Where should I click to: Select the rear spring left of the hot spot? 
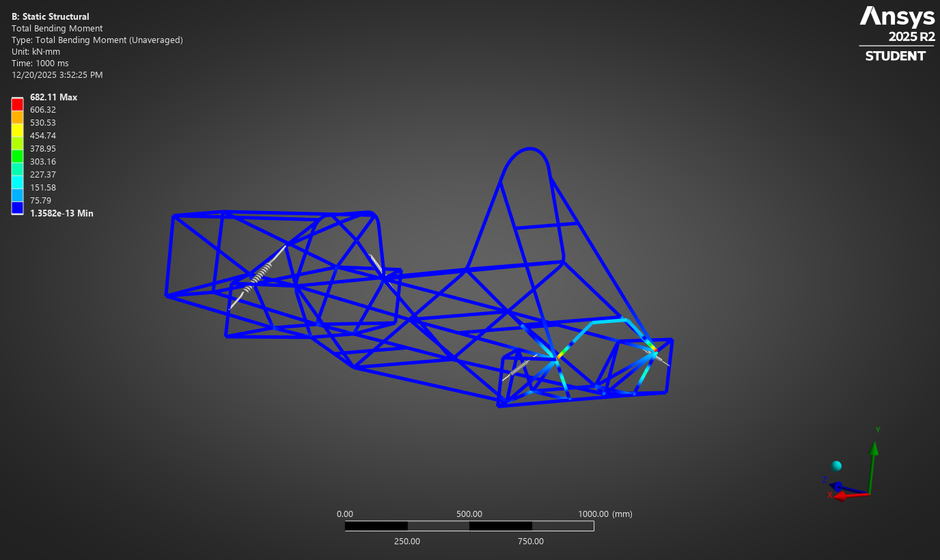pyautogui.click(x=521, y=368)
